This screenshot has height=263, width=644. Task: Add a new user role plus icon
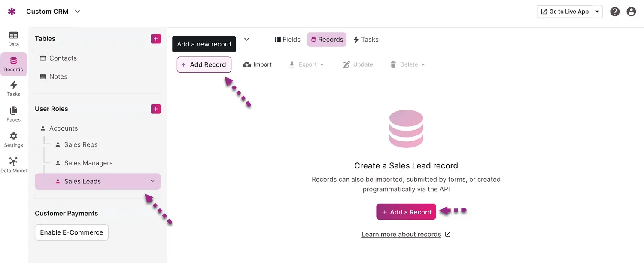coord(156,109)
